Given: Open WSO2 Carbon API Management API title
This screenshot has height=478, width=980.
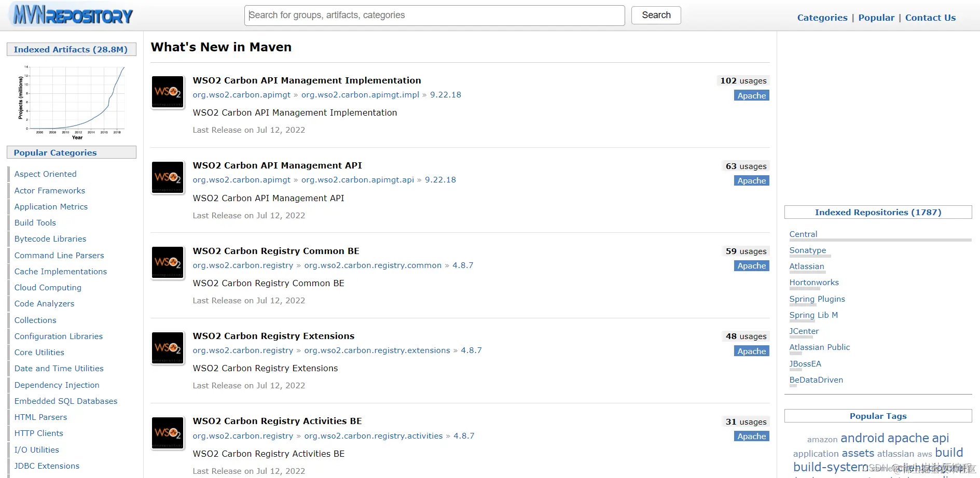Looking at the screenshot, I should 278,165.
